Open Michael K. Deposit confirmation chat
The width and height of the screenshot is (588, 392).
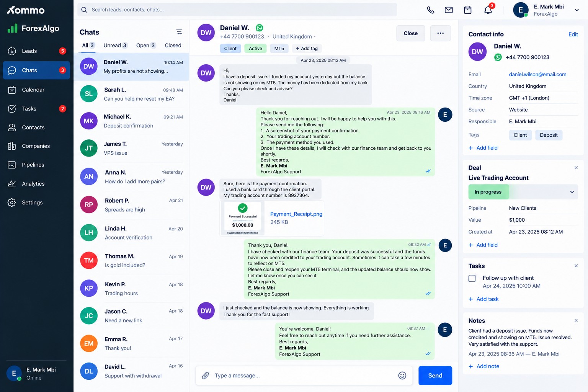coord(131,121)
